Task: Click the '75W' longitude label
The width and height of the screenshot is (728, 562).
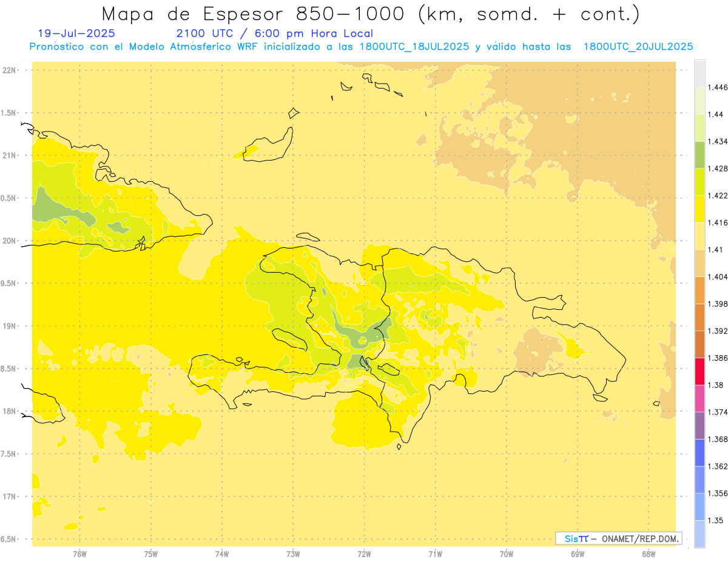Action: 151,554
